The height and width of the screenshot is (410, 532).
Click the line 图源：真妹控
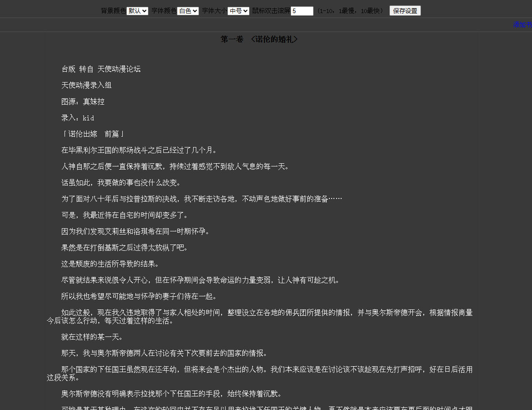tap(83, 101)
